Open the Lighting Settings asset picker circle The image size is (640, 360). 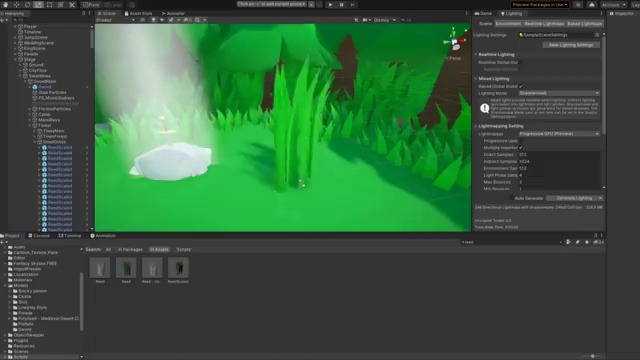point(597,35)
